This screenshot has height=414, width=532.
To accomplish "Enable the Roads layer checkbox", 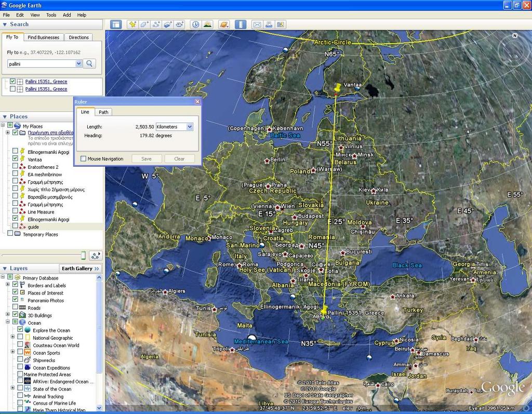I will 15,306.
